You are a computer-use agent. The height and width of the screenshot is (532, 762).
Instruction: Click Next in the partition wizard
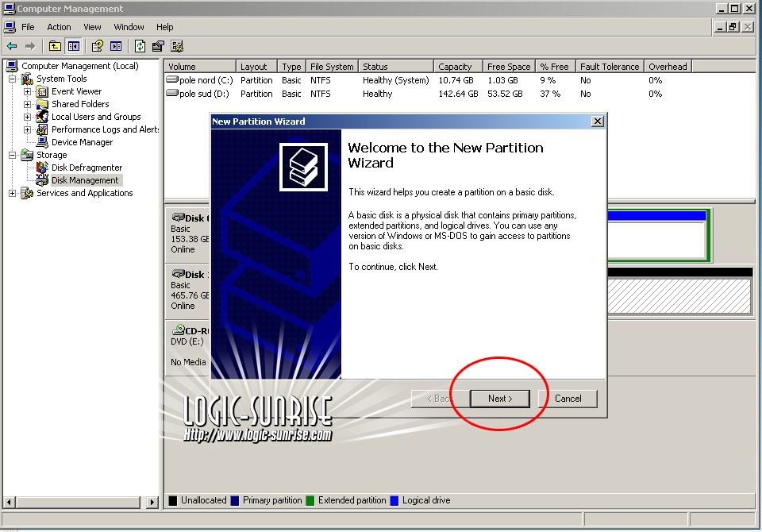click(x=500, y=399)
